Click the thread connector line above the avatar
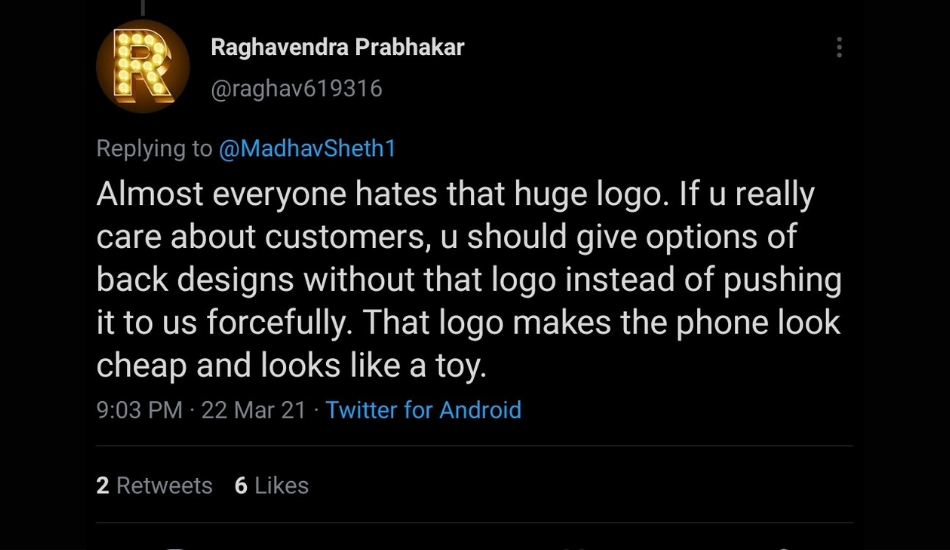Viewport: 950px width, 550px height. [x=143, y=7]
